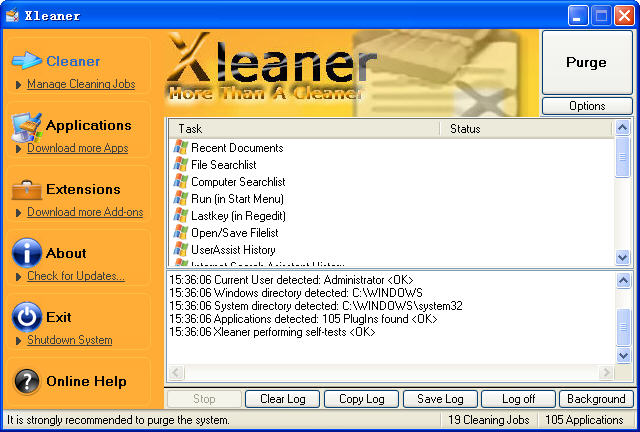Click the Shutdown System link
Image resolution: width=640 pixels, height=432 pixels.
(70, 340)
